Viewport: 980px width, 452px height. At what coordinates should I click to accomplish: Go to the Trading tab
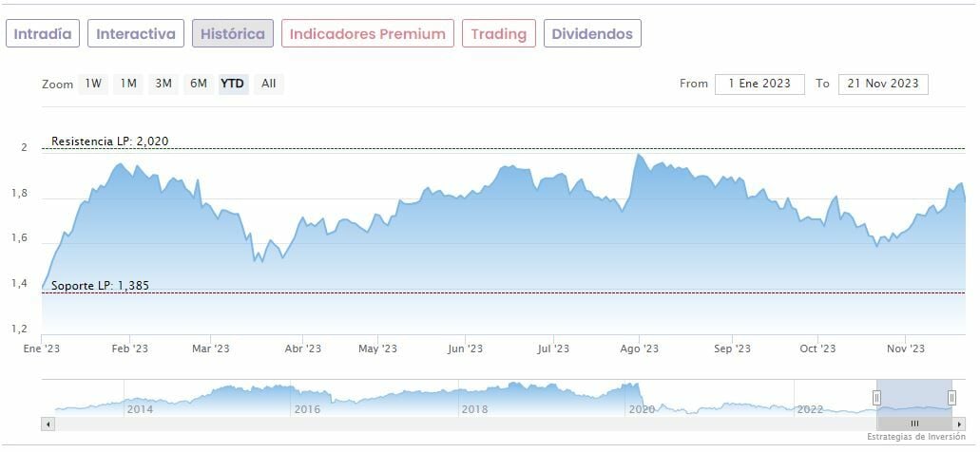tap(499, 34)
